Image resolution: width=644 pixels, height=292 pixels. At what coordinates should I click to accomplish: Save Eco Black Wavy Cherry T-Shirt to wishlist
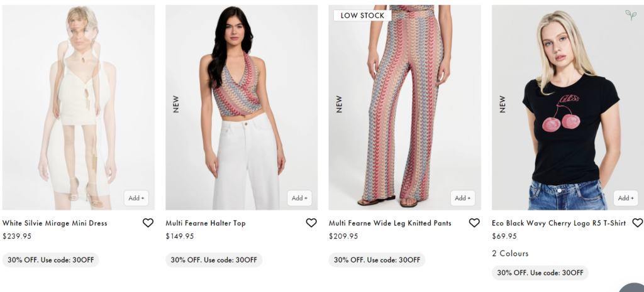[637, 223]
